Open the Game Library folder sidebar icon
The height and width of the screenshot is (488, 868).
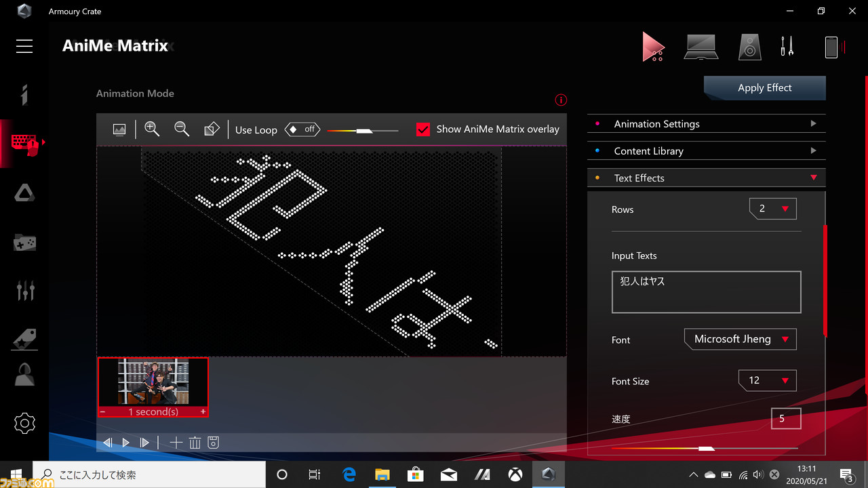(x=24, y=242)
